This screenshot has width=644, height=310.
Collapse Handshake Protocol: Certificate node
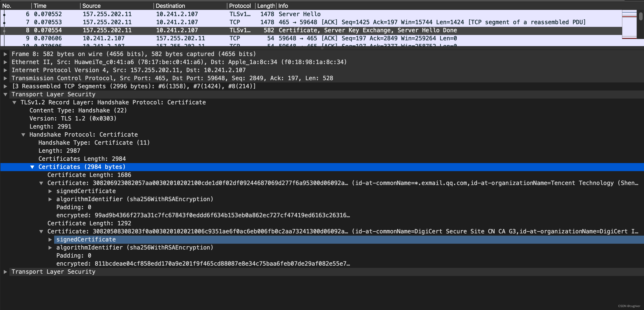click(23, 135)
